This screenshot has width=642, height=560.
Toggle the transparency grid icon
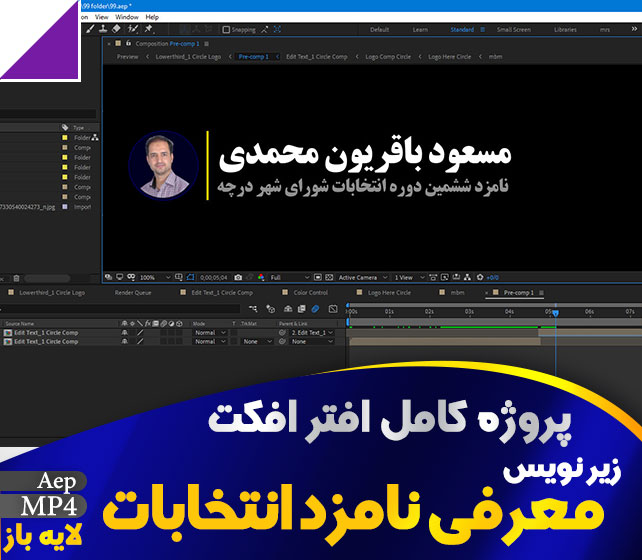329,278
